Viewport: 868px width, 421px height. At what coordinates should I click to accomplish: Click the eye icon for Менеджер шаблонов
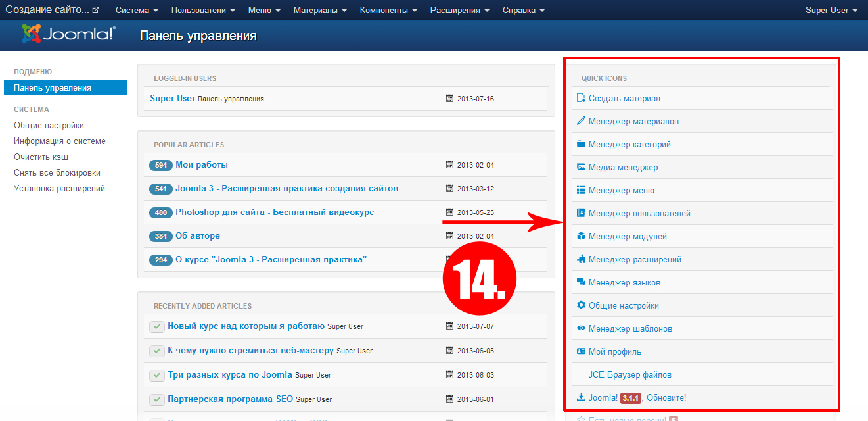[581, 328]
